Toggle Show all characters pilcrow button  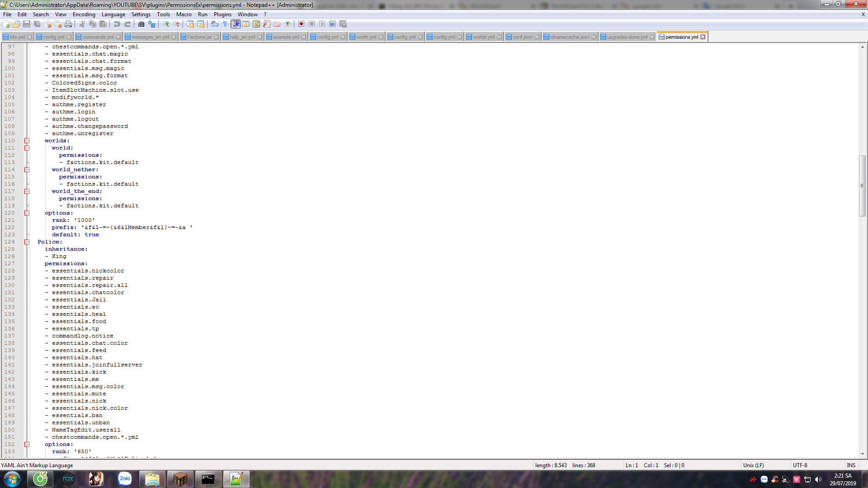click(x=225, y=24)
